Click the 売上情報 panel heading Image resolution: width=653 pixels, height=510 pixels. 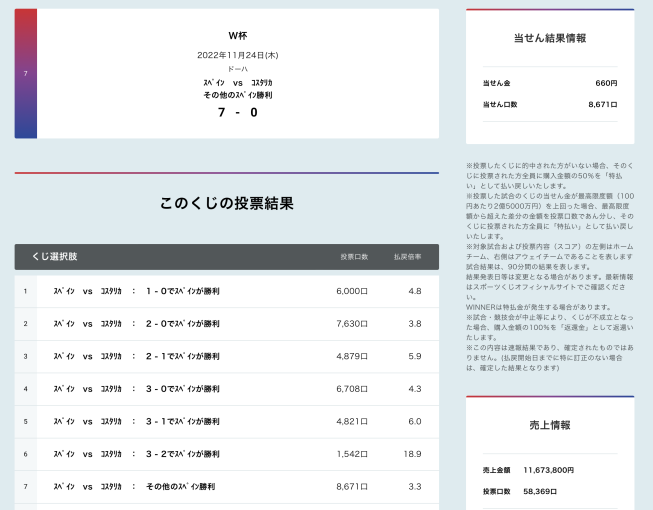pyautogui.click(x=549, y=425)
